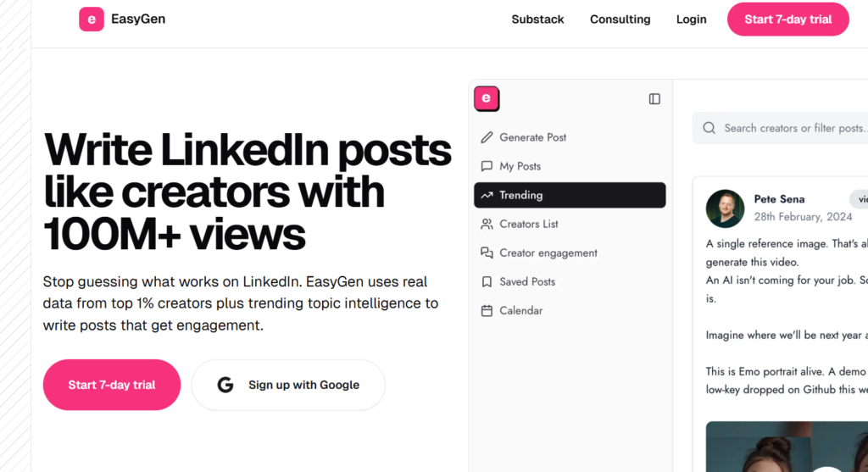Click the pink app logo in sidebar
868x472 pixels.
tap(487, 98)
